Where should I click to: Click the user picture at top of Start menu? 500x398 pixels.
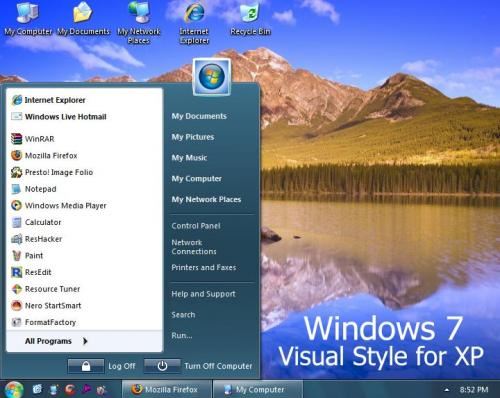pyautogui.click(x=212, y=76)
